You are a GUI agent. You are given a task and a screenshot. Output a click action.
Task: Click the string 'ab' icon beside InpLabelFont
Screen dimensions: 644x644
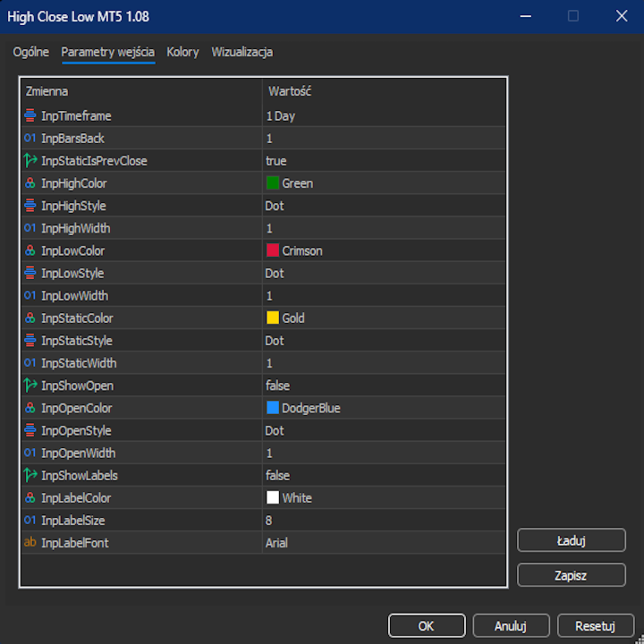click(x=30, y=543)
